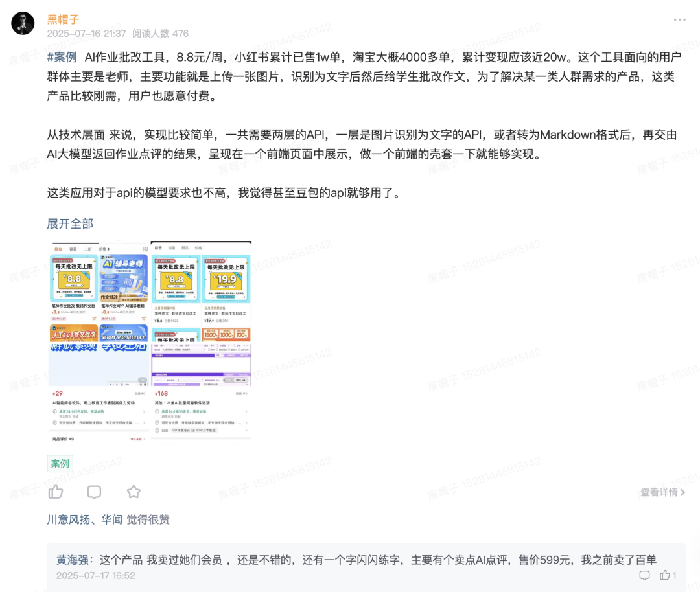Viewport: 700px width, 592px height.
Task: Open comments via speech bubble icon under post
Action: pos(94,492)
